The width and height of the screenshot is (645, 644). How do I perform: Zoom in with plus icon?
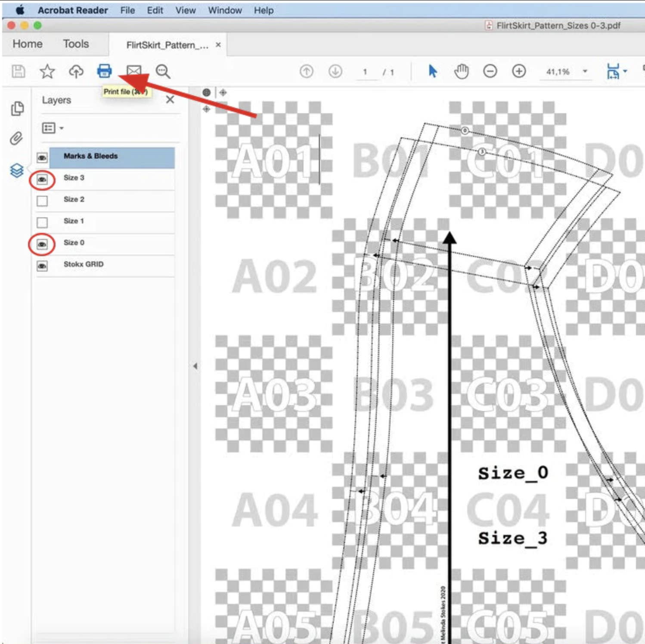coord(519,71)
